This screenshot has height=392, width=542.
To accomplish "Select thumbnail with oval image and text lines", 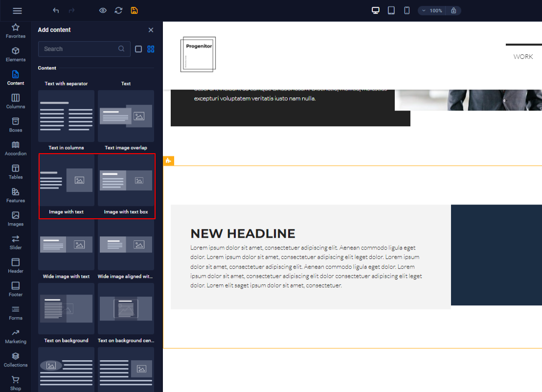I will point(66,369).
